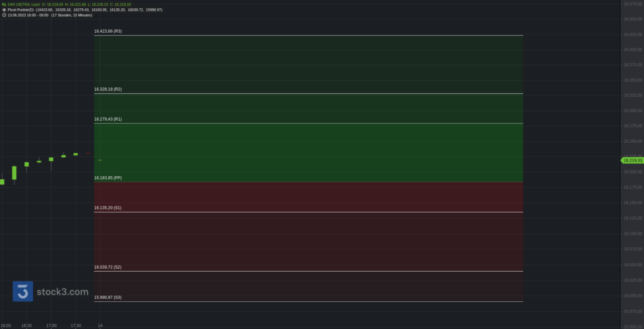
Task: Select the 16.328,18 (R2) pivot label
Action: click(108, 89)
